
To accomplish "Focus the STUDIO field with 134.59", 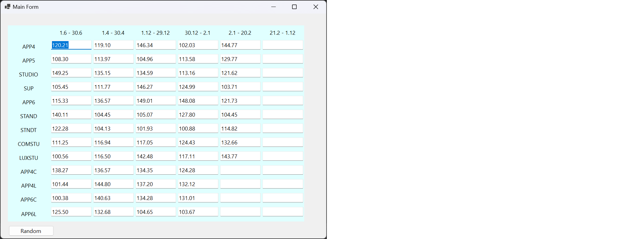I will coord(156,73).
